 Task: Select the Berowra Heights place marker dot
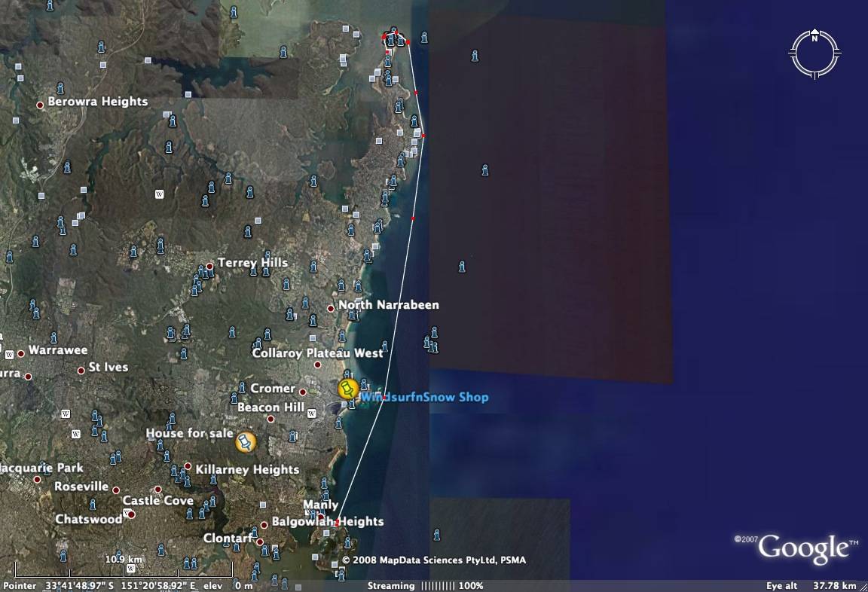pyautogui.click(x=40, y=105)
